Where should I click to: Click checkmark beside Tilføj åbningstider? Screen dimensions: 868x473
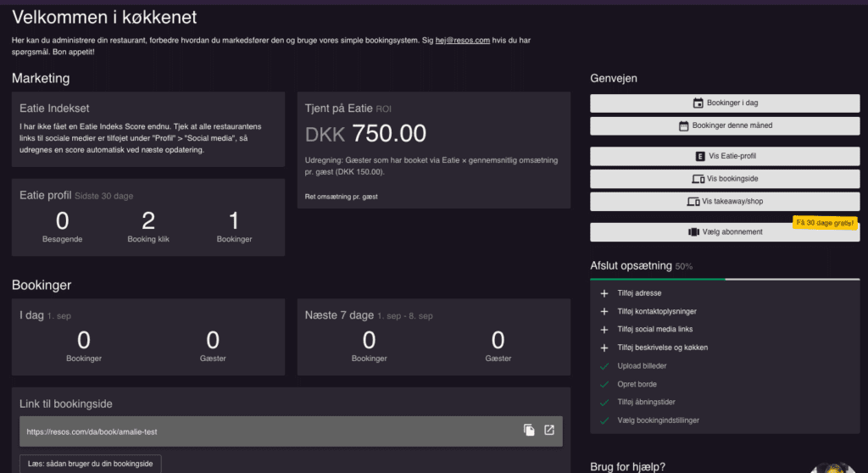(604, 402)
